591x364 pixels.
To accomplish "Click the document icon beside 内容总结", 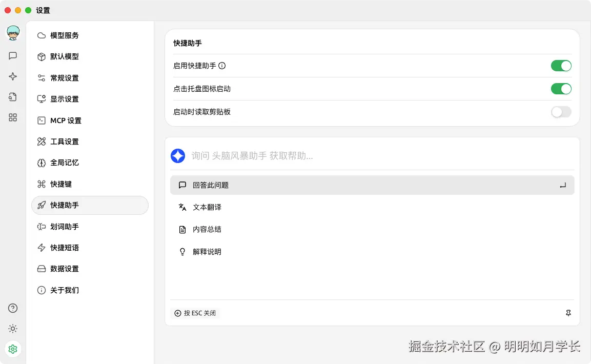I will coord(182,230).
